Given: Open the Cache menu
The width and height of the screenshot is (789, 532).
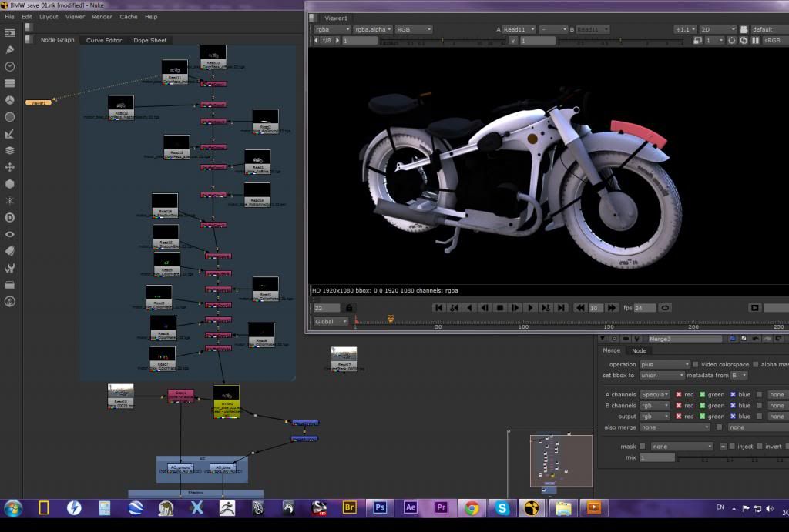Looking at the screenshot, I should coord(129,17).
